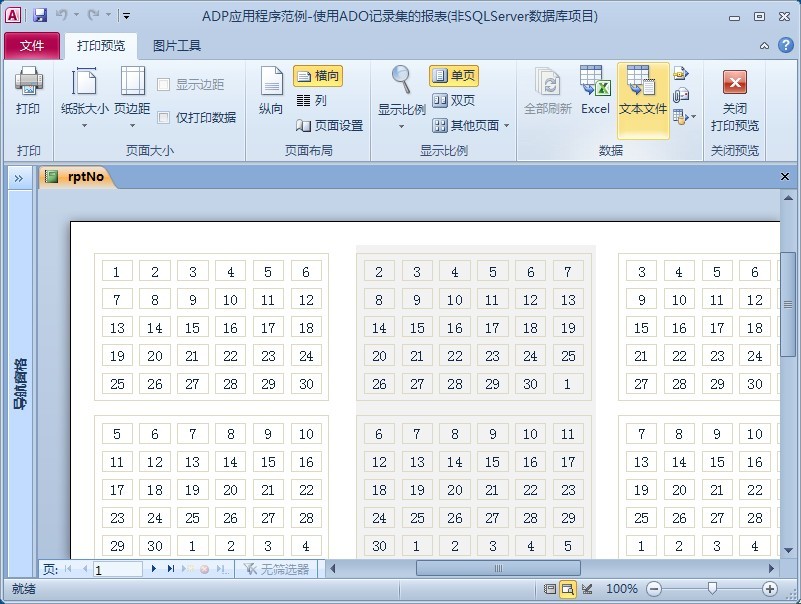The image size is (801, 604).
Task: Click the Redo icon in title bar
Action: (x=93, y=15)
